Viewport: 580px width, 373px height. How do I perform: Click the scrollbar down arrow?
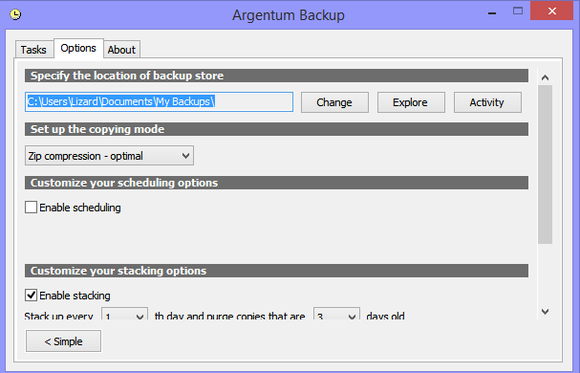click(x=545, y=312)
